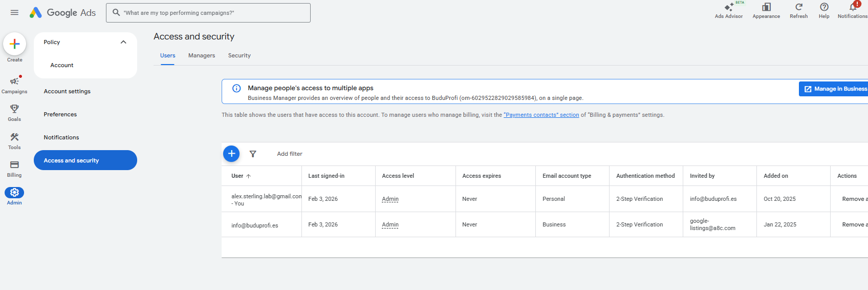868x290 pixels.
Task: Open the hamburger main menu
Action: point(14,13)
